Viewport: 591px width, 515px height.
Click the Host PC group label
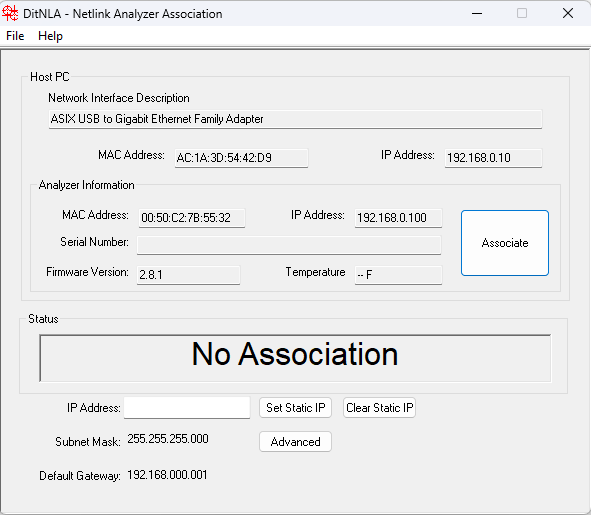[50, 77]
